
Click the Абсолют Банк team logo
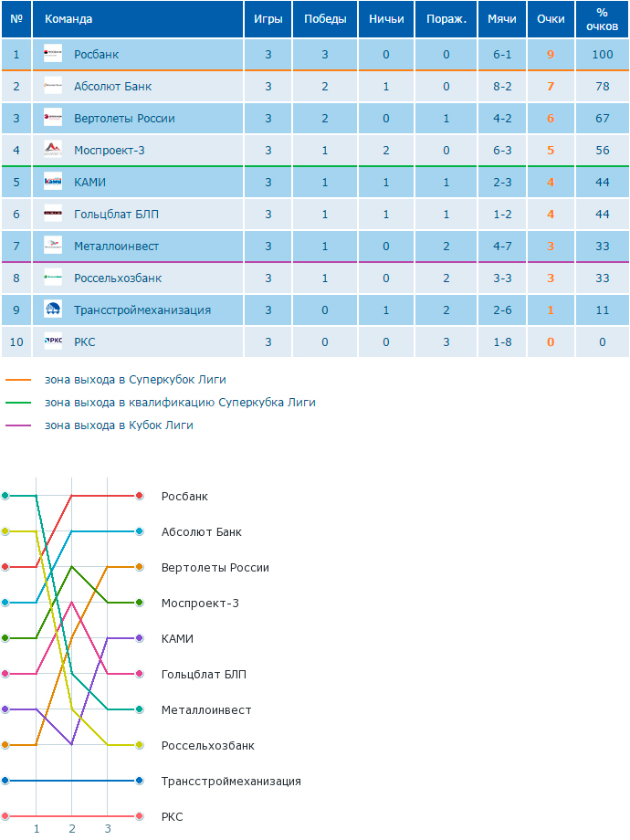coord(53,86)
